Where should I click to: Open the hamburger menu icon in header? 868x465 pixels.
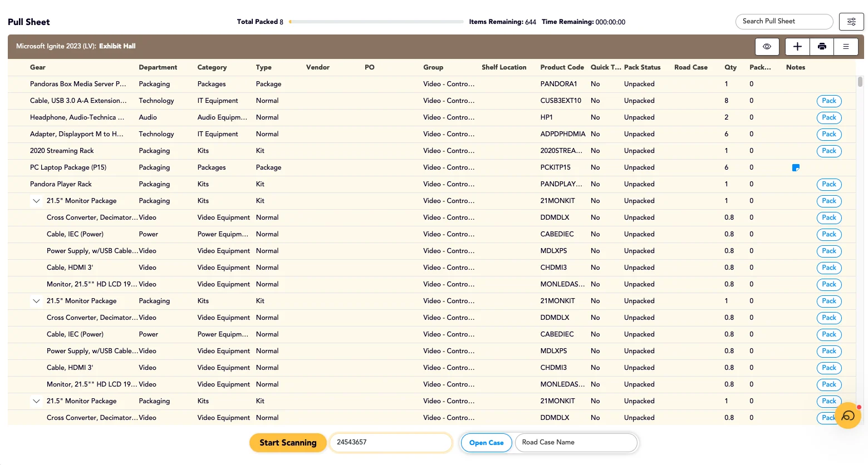point(846,47)
